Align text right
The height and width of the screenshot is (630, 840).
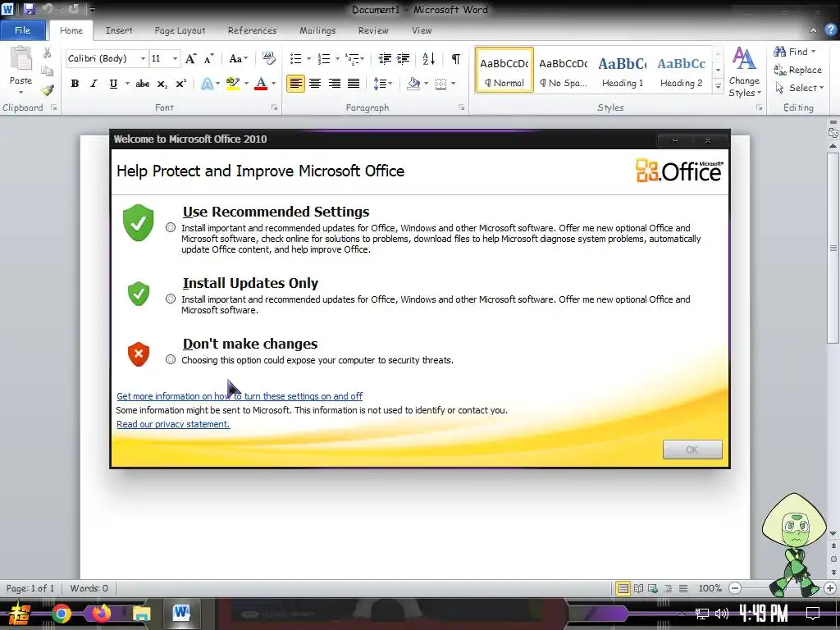point(335,84)
